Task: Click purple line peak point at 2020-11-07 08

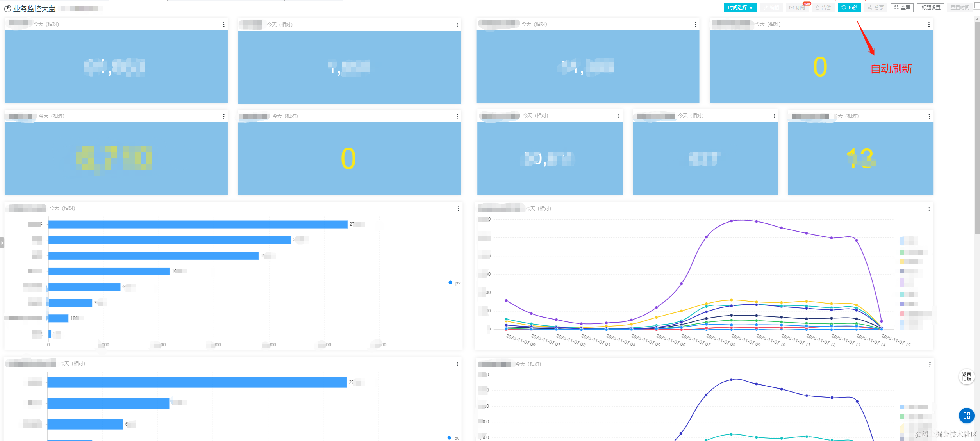Action: coord(732,221)
